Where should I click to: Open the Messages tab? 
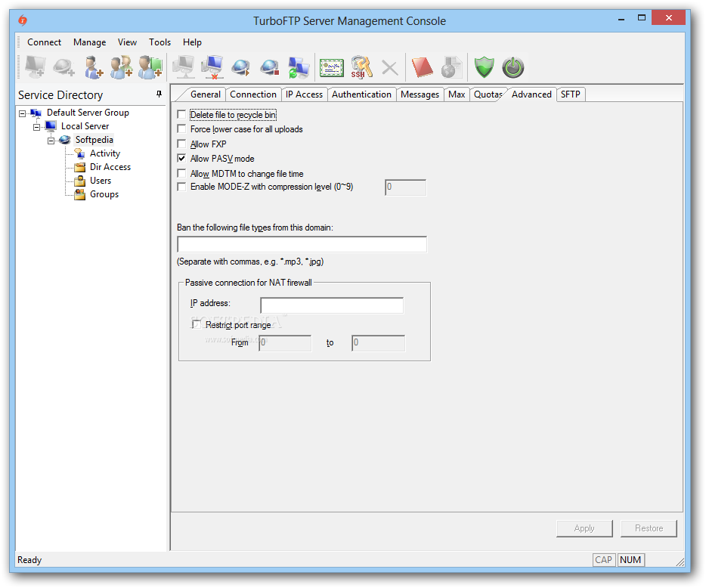tap(420, 94)
